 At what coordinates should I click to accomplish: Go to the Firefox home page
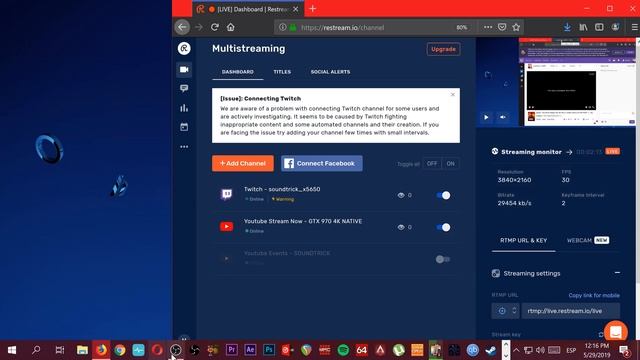[231, 27]
